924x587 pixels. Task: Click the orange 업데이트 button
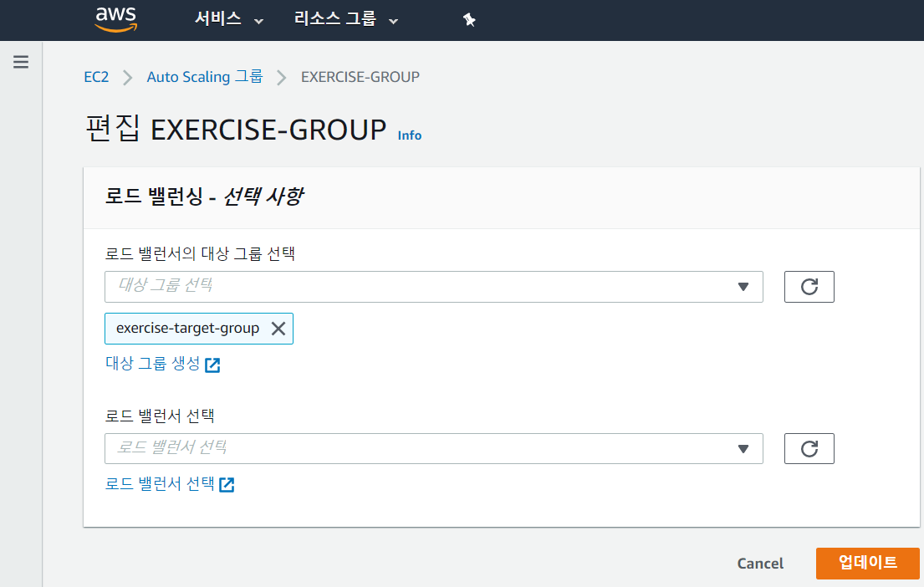click(867, 563)
